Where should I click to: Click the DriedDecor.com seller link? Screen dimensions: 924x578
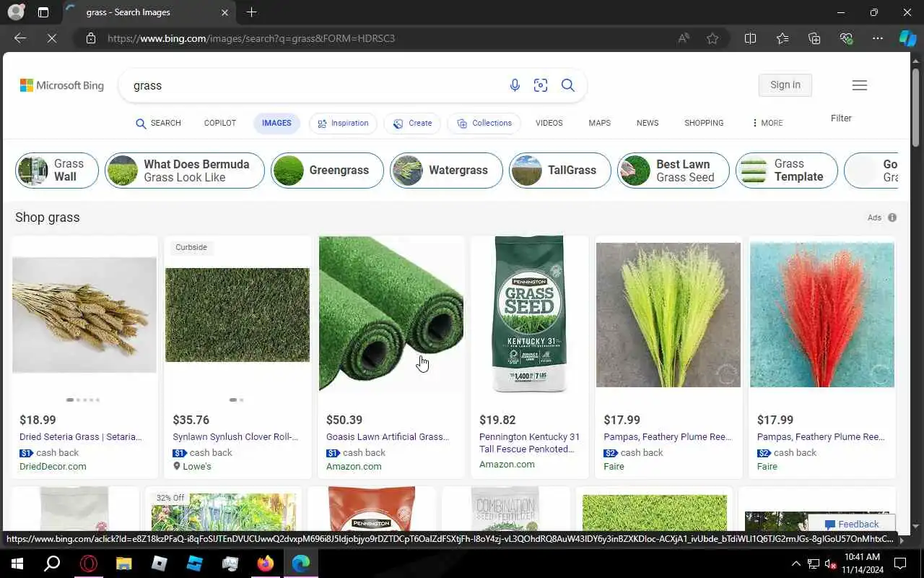coord(53,466)
